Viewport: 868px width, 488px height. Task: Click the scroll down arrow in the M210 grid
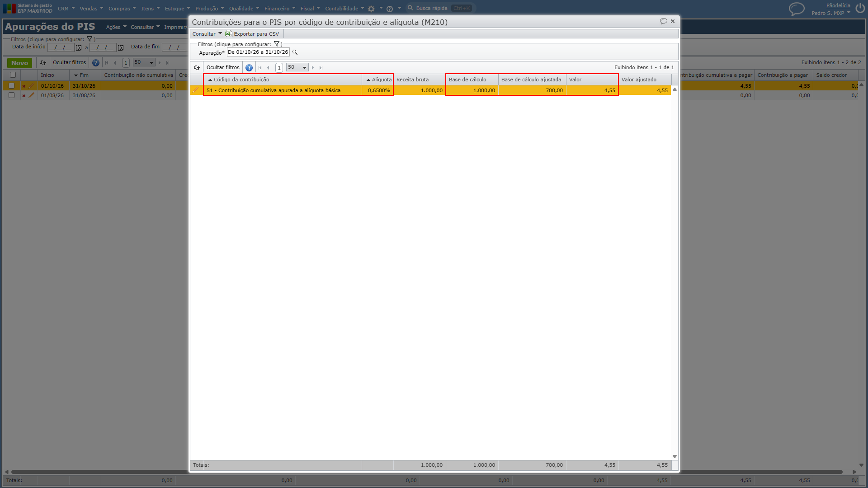tap(675, 456)
